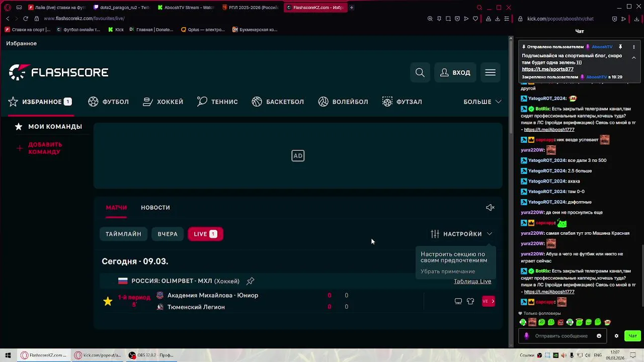This screenshot has height=362, width=644.
Task: Pin the РОССИЯ: OLIMPBET - МХЛ league
Action: (250, 281)
